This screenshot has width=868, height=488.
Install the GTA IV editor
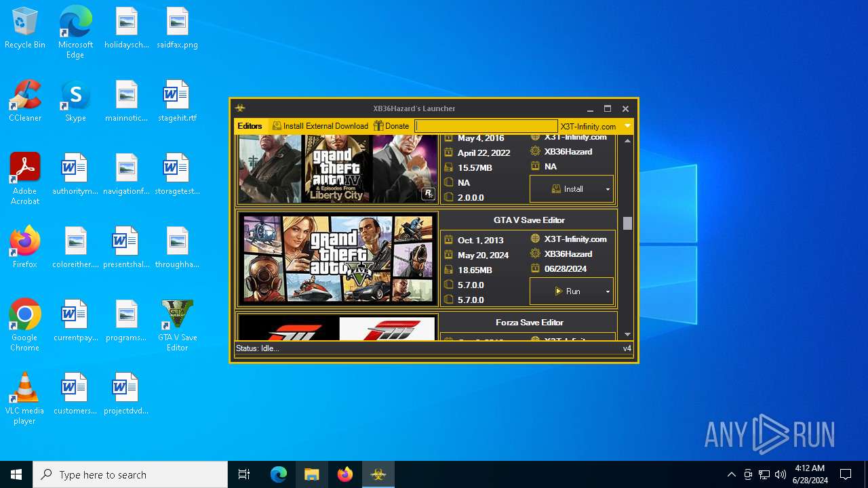(567, 189)
